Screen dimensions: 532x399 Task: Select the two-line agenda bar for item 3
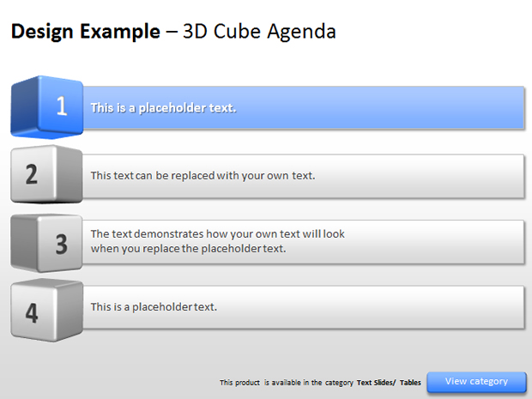[x=304, y=242]
